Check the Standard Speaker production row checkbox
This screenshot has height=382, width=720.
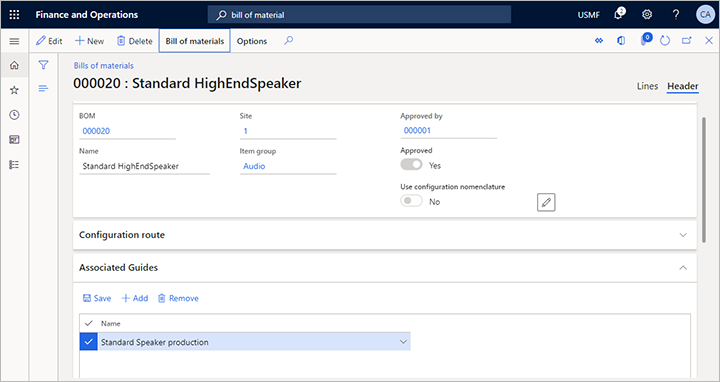click(x=89, y=342)
